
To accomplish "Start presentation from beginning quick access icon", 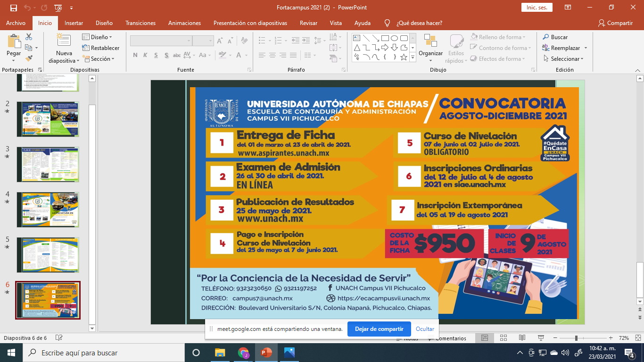I will pos(58,8).
